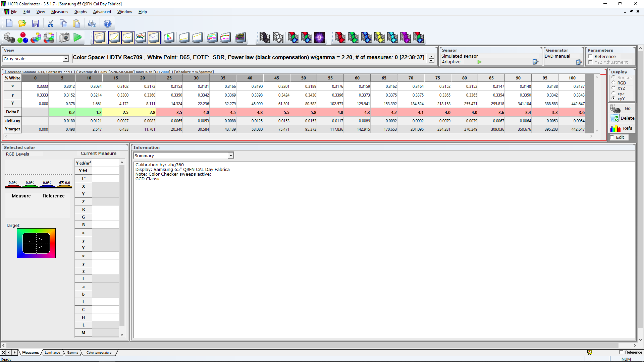Switch to the Luminance tab
Screen dimensions: 644x362
[x=52, y=353]
